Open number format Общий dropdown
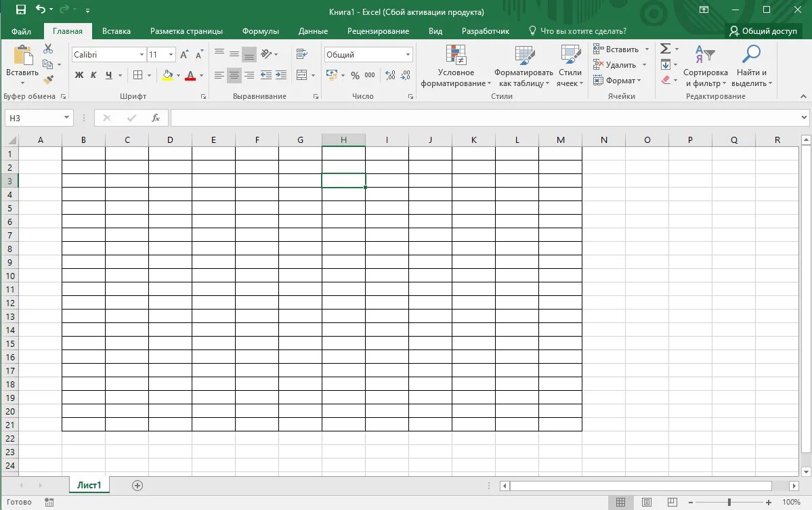Viewport: 812px width, 510px height. tap(408, 54)
